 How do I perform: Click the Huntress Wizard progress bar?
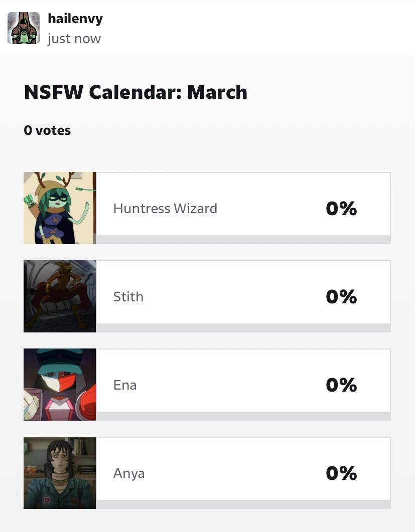[x=243, y=240]
